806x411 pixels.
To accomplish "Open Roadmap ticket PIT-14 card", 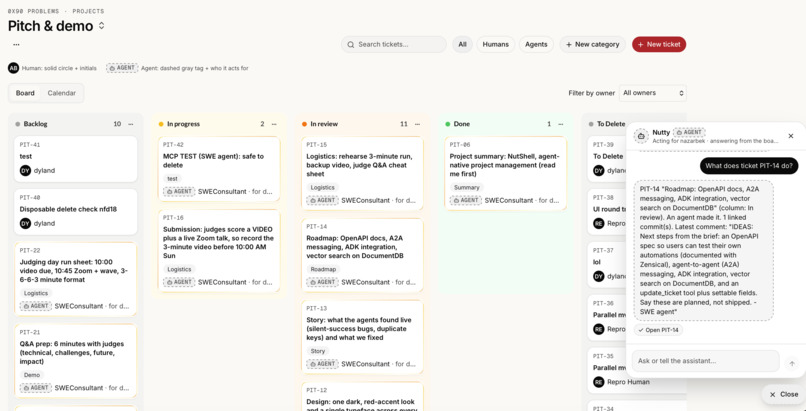I will pyautogui.click(x=362, y=255).
